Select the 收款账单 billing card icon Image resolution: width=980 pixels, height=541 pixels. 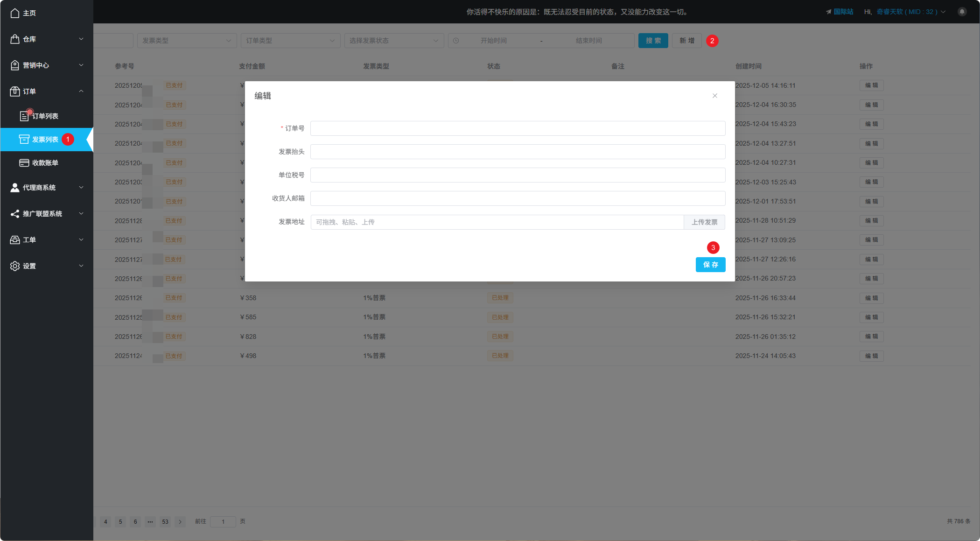click(x=24, y=162)
